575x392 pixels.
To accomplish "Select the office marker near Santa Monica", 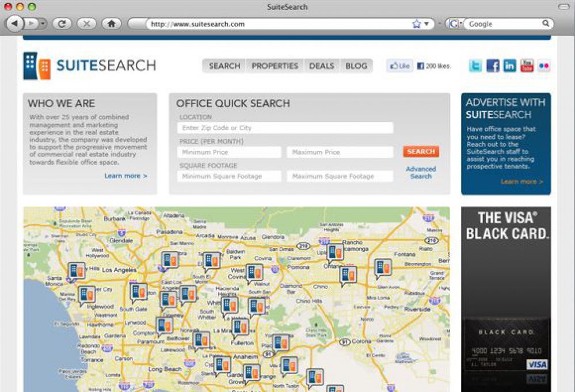I will [77, 272].
